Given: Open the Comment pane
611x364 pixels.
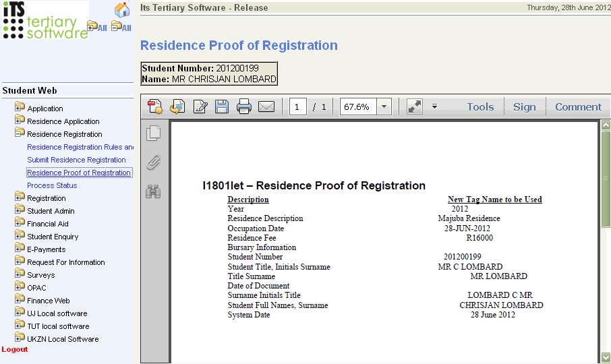Looking at the screenshot, I should [578, 107].
